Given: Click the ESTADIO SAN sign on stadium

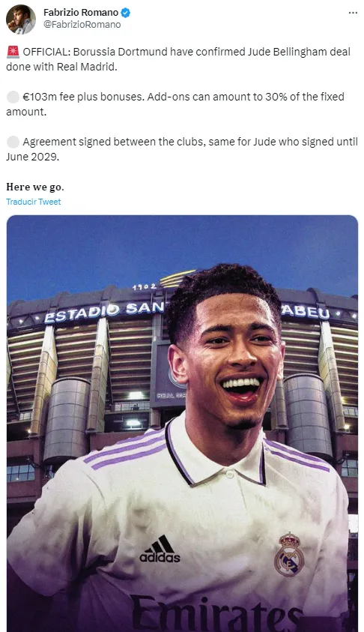Looking at the screenshot, I should (x=104, y=312).
